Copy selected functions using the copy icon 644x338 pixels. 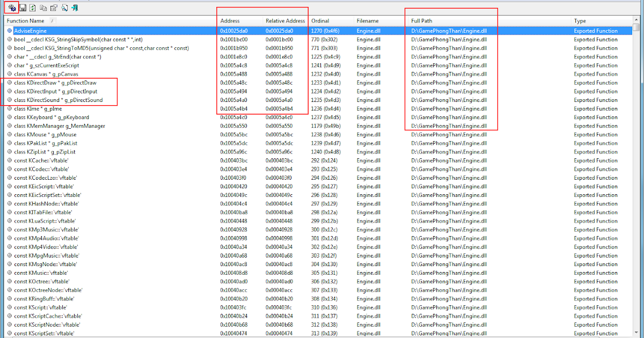click(x=43, y=8)
